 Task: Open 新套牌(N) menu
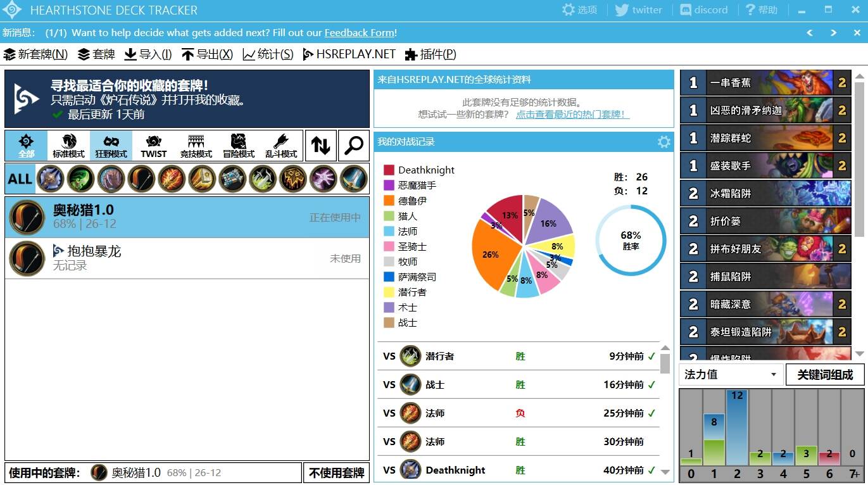(35, 54)
